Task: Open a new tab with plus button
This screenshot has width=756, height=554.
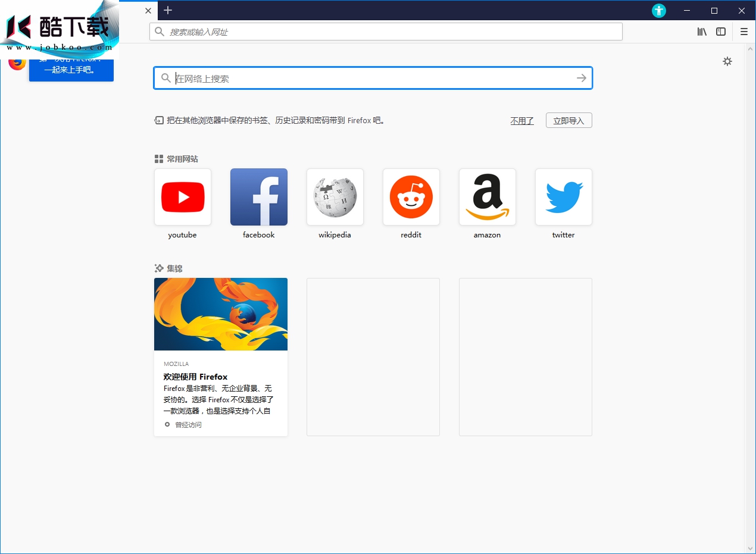Action: point(168,10)
